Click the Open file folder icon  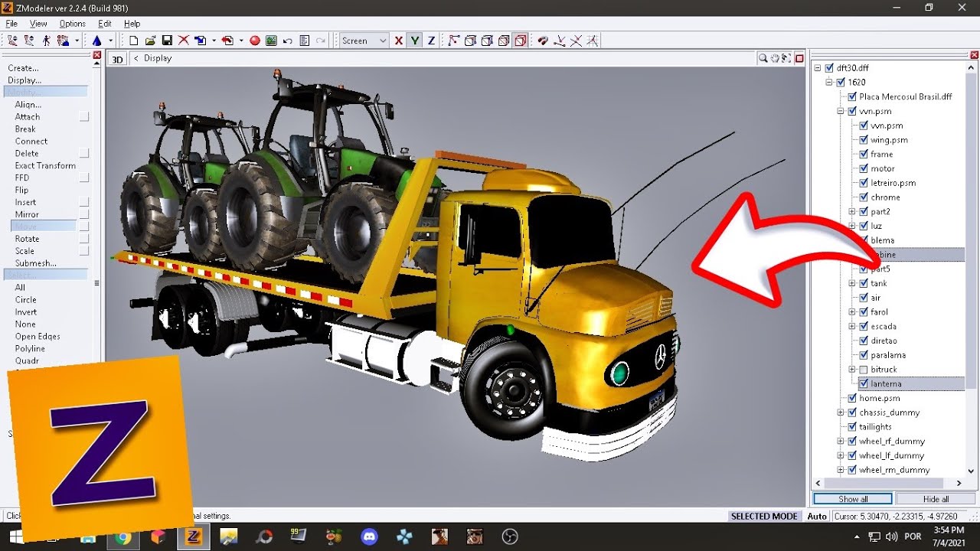click(x=151, y=41)
